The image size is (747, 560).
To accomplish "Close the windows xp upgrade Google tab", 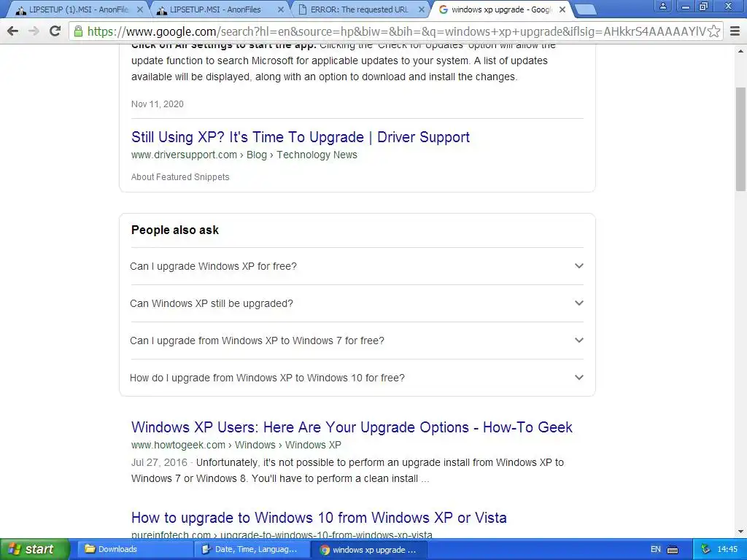I will tap(562, 9).
